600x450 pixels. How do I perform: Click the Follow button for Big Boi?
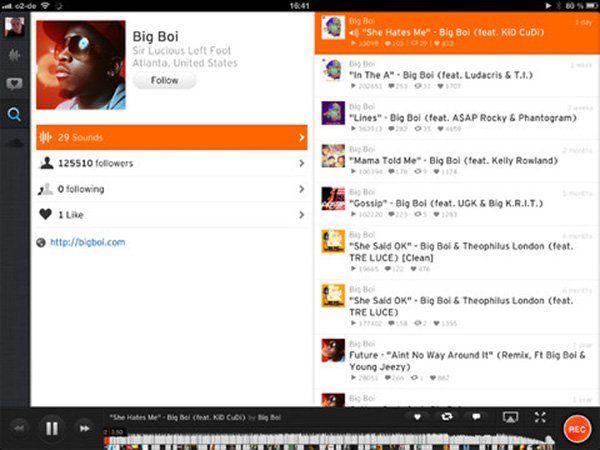pyautogui.click(x=165, y=80)
